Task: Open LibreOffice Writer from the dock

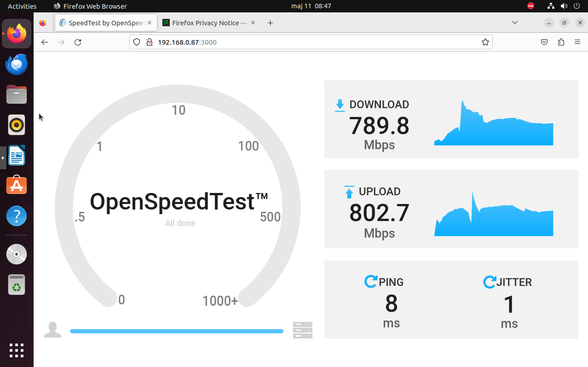Action: tap(17, 155)
